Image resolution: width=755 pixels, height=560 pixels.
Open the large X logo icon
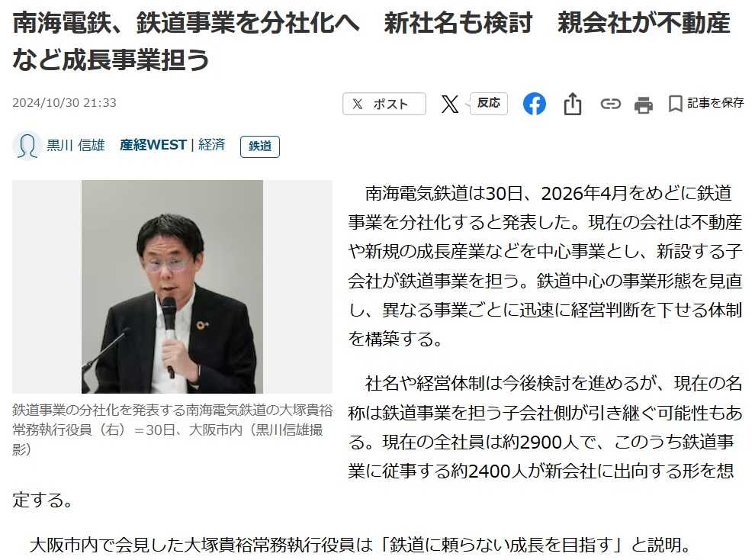pos(450,104)
